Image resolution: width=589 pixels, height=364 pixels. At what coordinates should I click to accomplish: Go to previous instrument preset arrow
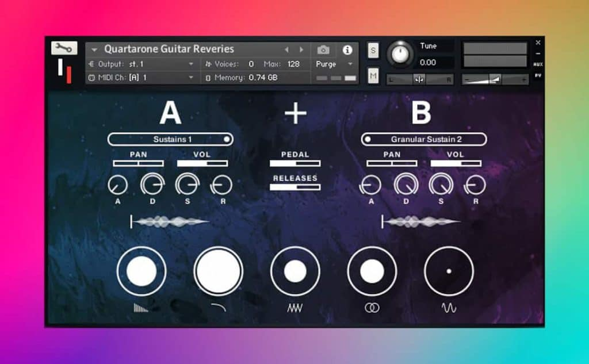click(x=286, y=50)
